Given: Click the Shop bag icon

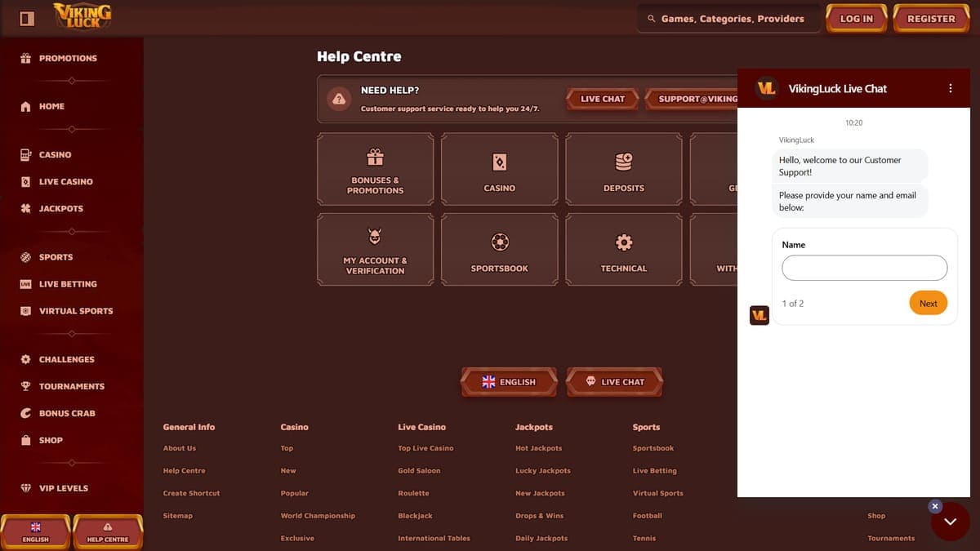Looking at the screenshot, I should (x=25, y=440).
